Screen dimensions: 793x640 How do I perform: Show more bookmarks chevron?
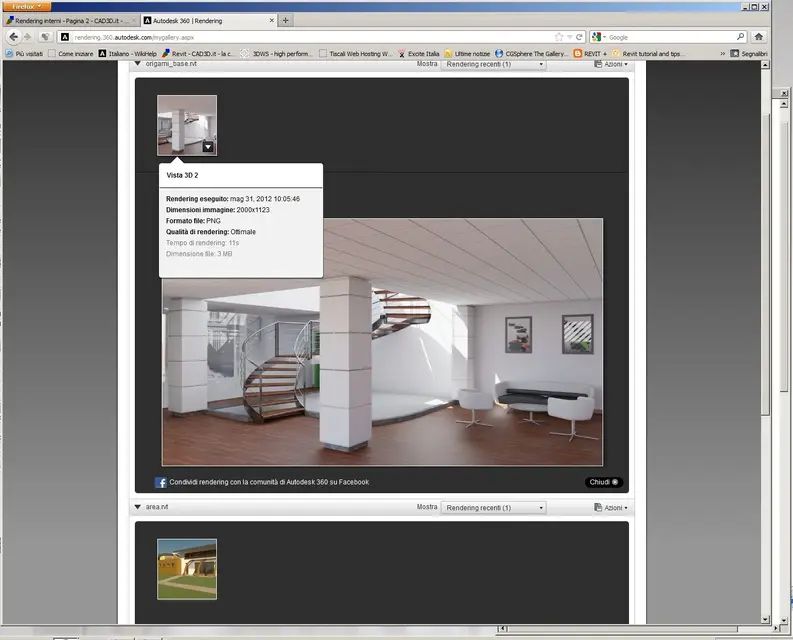[723, 54]
